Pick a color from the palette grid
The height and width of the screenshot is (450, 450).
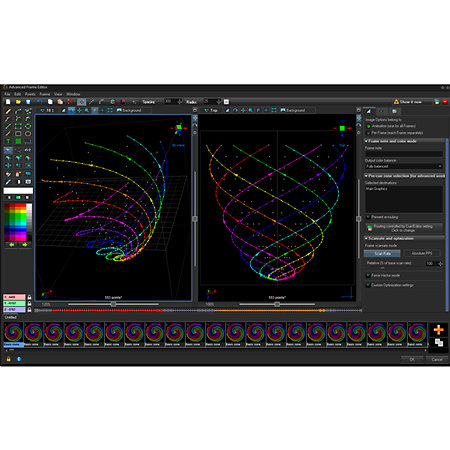[x=15, y=222]
